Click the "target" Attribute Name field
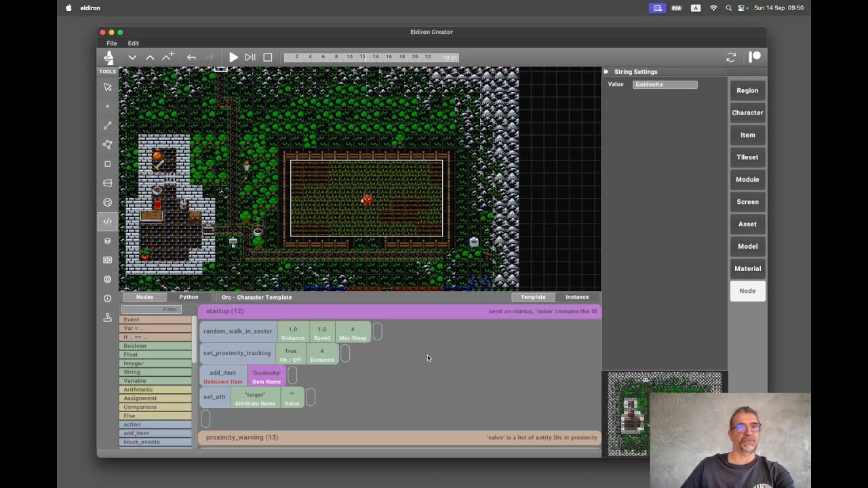This screenshot has width=868, height=488. coord(255,398)
